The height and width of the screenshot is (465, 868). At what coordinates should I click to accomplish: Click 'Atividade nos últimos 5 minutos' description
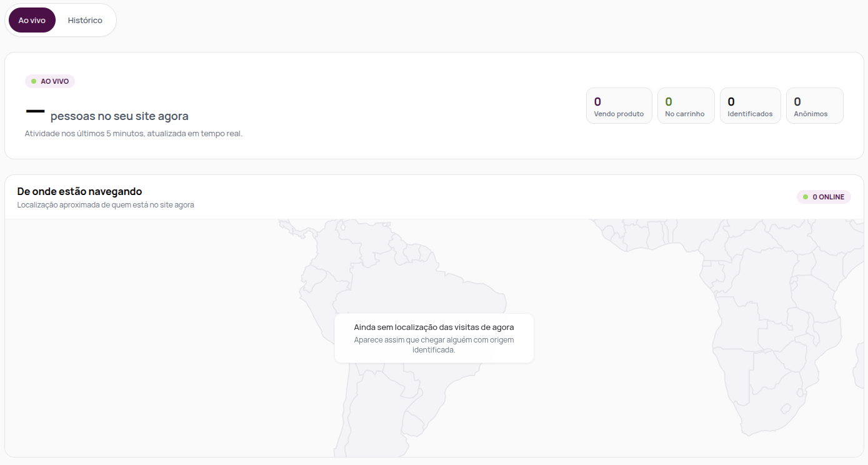pyautogui.click(x=133, y=134)
